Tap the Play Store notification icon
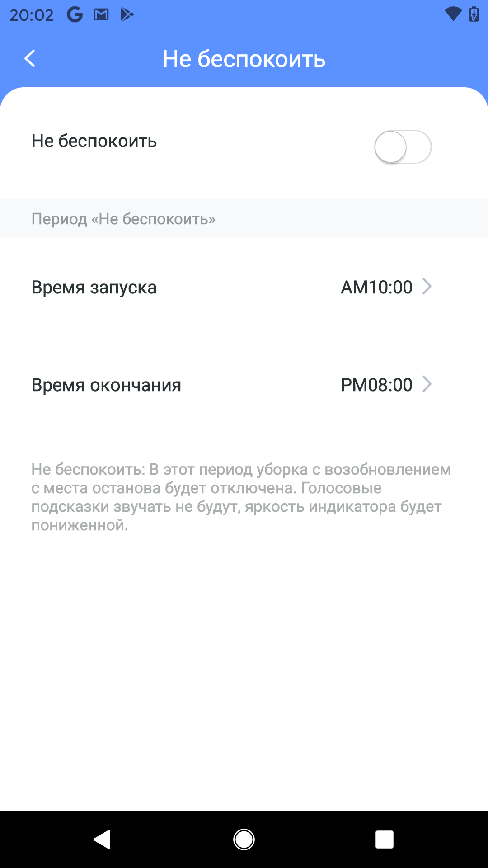The height and width of the screenshot is (868, 488). (x=127, y=15)
